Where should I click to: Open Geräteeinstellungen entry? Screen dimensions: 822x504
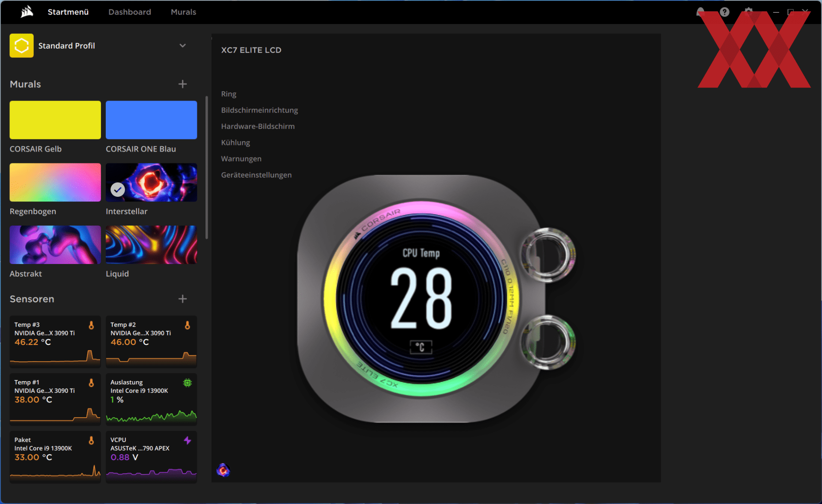coord(256,175)
